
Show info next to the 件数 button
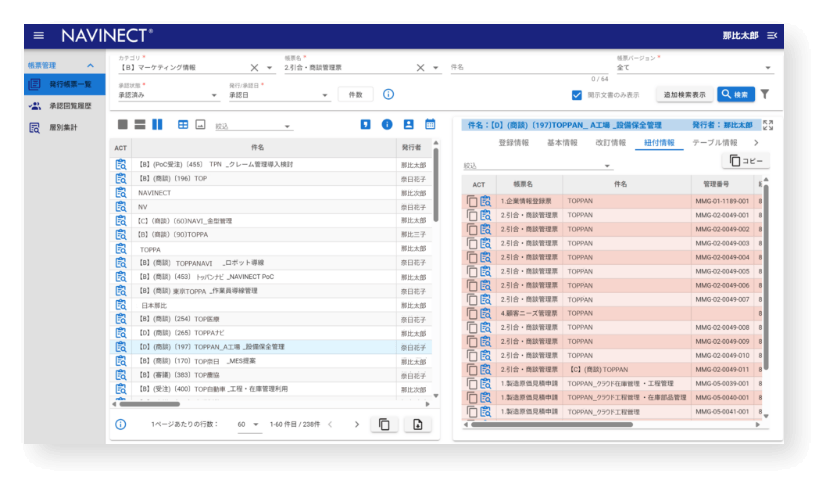point(388,94)
